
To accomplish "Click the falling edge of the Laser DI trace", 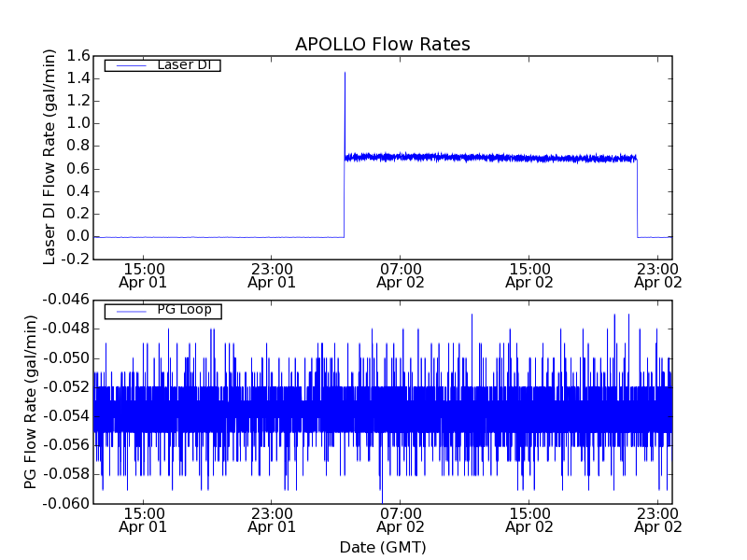I will [x=637, y=198].
